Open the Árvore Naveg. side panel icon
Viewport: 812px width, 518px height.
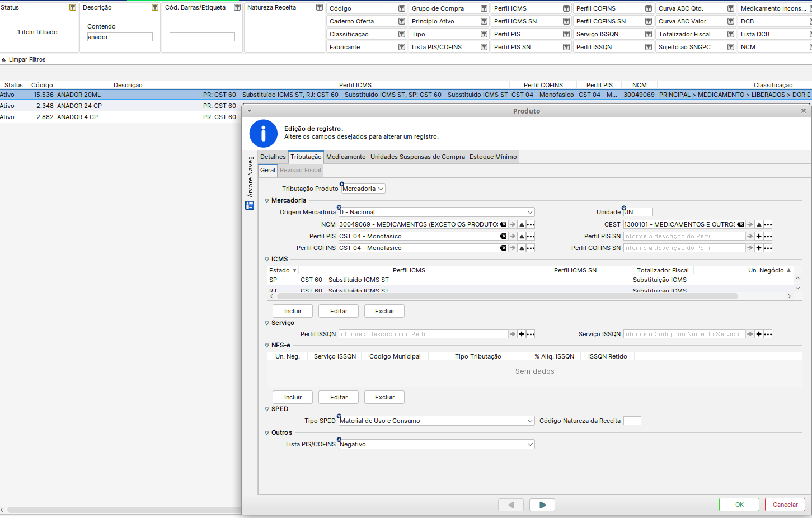[x=250, y=205]
